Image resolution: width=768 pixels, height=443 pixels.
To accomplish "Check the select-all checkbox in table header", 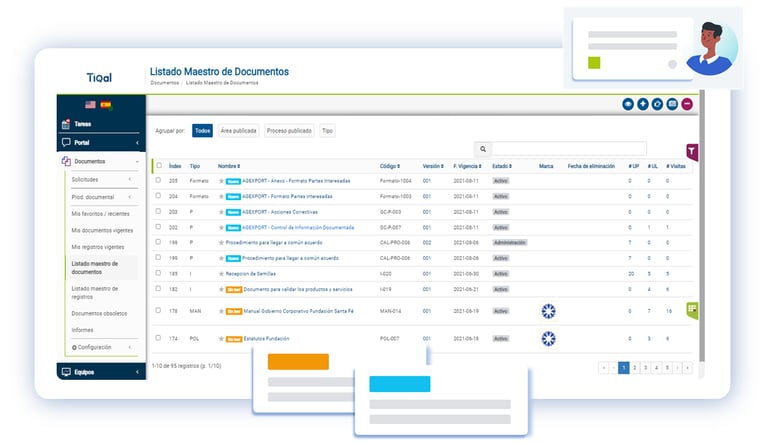I will pos(158,166).
